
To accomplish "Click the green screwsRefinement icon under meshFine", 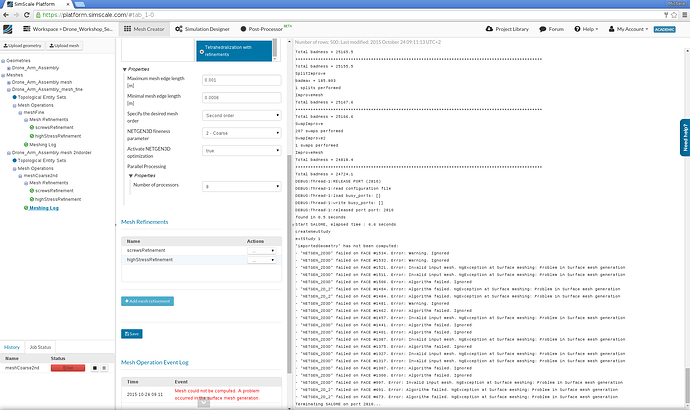I will click(32, 128).
